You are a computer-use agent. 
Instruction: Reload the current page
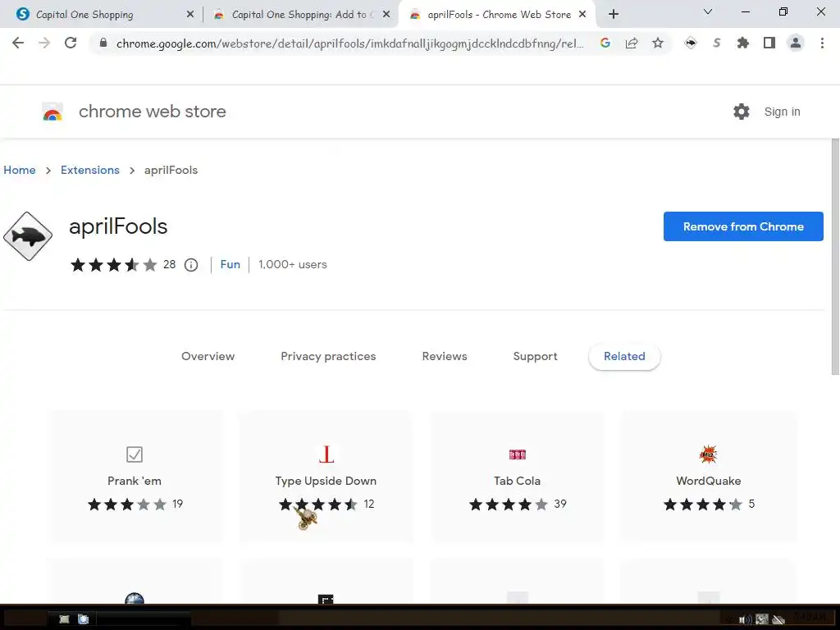tap(71, 43)
